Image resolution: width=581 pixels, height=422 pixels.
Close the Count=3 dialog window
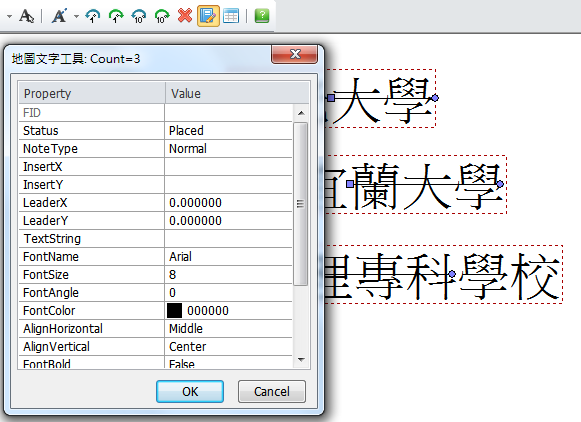295,54
